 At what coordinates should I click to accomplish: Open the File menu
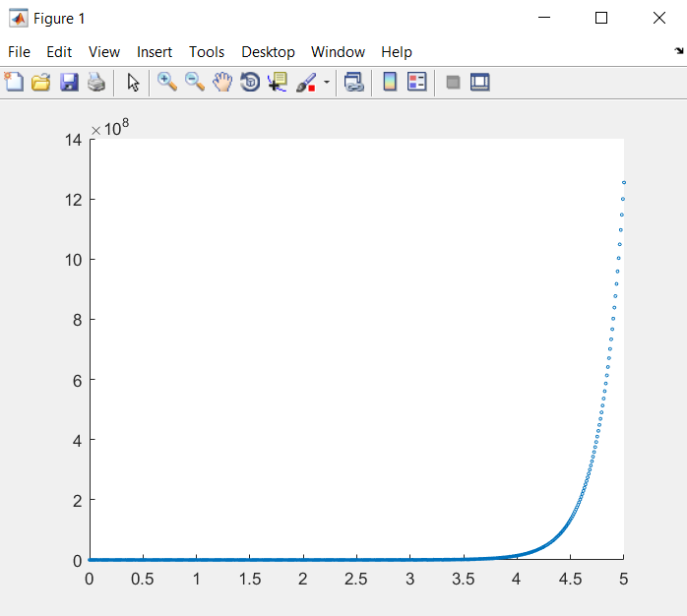19,52
